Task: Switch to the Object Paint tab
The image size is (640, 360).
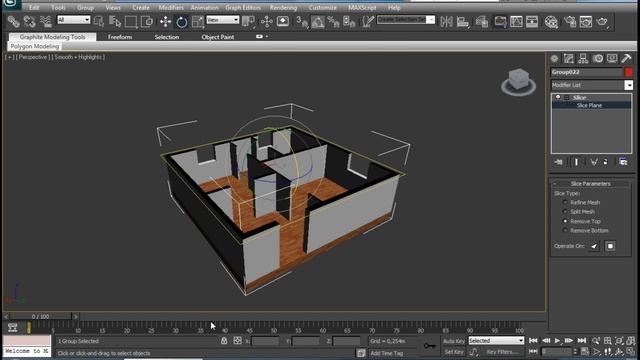Action: click(218, 37)
